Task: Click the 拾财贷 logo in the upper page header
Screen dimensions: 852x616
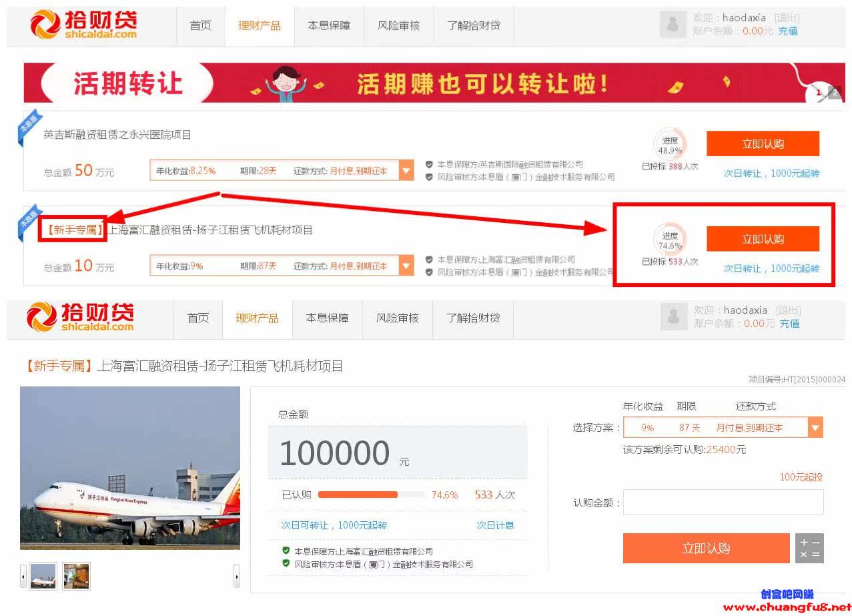Action: pos(83,25)
